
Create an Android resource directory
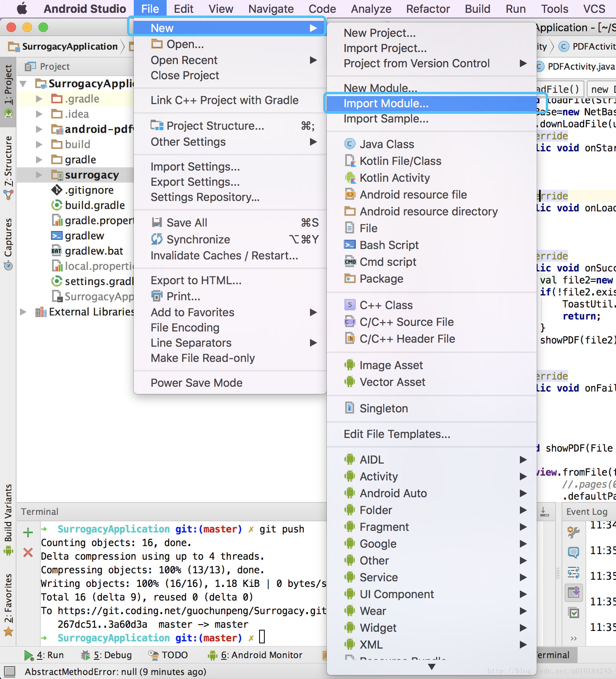tap(432, 211)
